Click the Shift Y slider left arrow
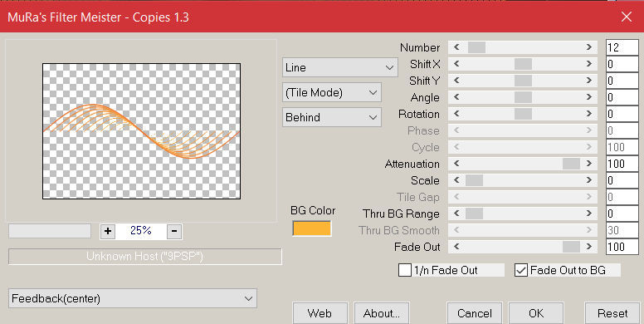644x324 pixels. (x=456, y=81)
